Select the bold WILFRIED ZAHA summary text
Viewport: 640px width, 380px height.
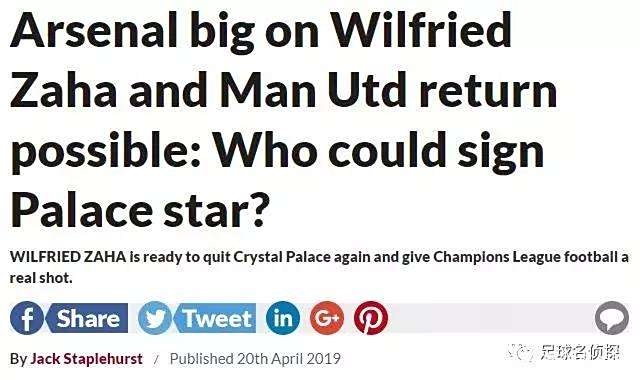tap(68, 257)
